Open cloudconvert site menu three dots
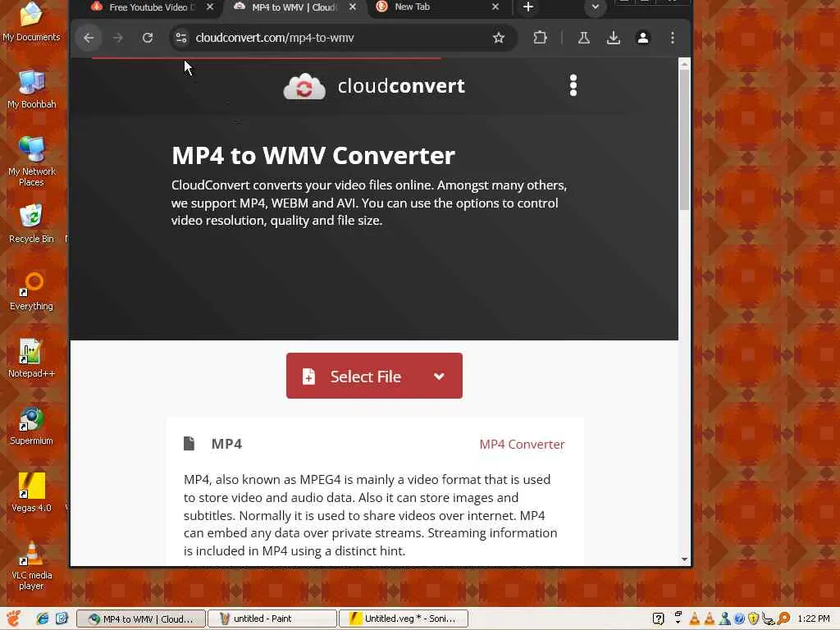This screenshot has height=630, width=840. (573, 85)
